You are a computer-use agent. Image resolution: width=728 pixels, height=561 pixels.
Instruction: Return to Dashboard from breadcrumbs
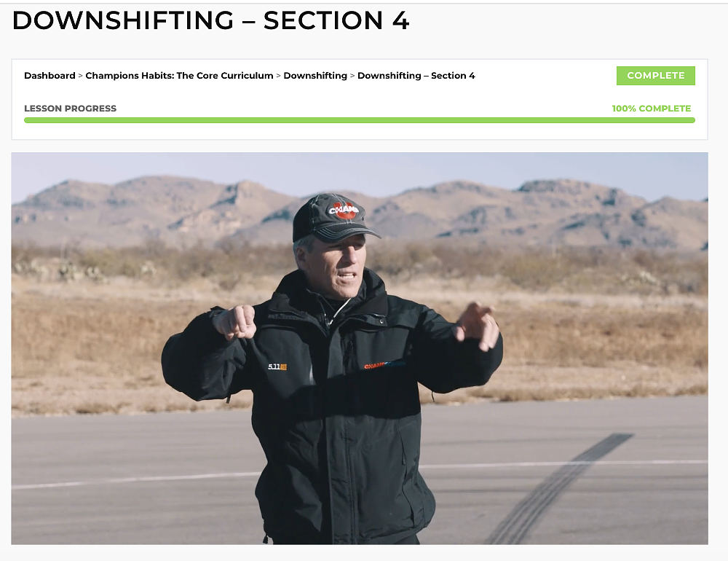click(x=49, y=75)
